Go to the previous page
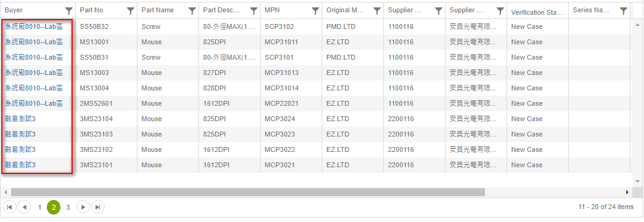The width and height of the screenshot is (644, 222). coord(24,207)
